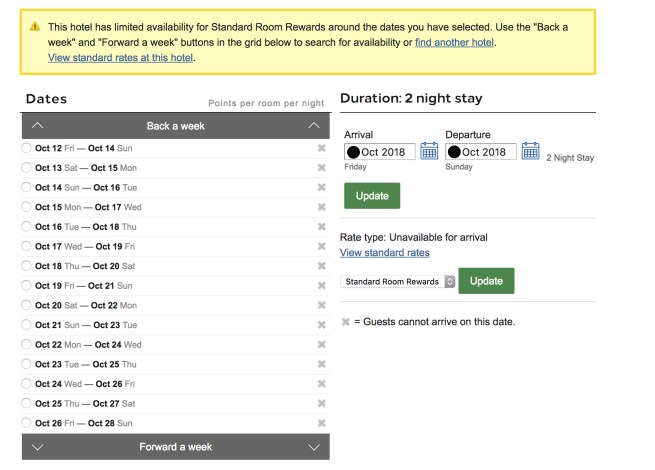Select the Oct 13 Sat — Oct 15 radio button
The width and height of the screenshot is (655, 470).
26,168
